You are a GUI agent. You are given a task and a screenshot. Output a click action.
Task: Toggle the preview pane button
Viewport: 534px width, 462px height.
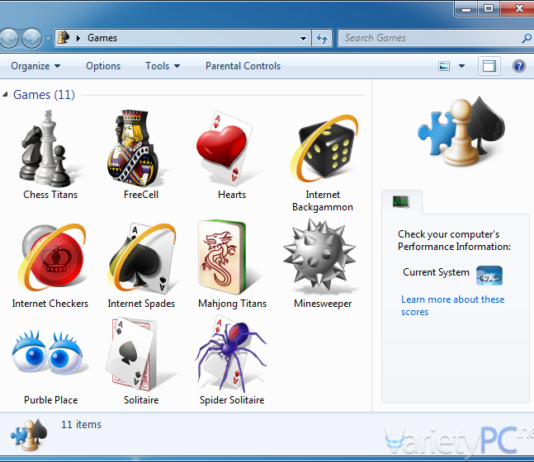click(x=489, y=66)
